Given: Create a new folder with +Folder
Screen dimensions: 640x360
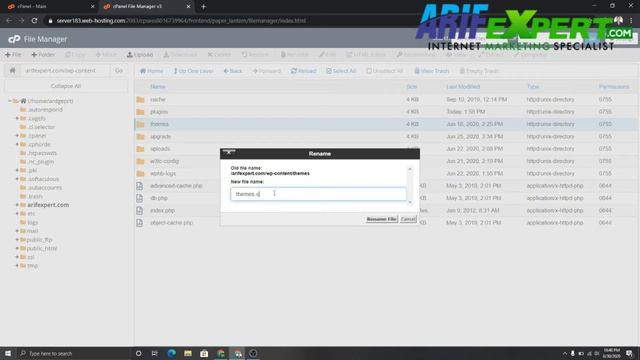Looking at the screenshot, I should coord(43,54).
